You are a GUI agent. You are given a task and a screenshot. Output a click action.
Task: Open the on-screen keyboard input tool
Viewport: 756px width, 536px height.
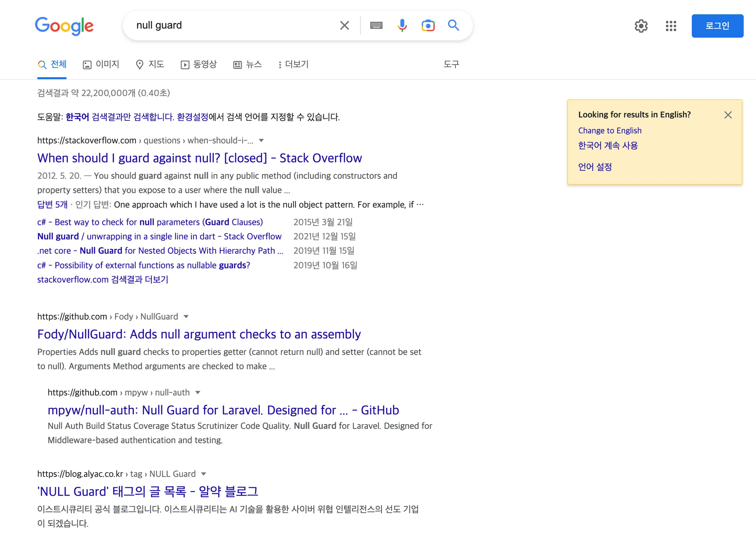pyautogui.click(x=376, y=25)
